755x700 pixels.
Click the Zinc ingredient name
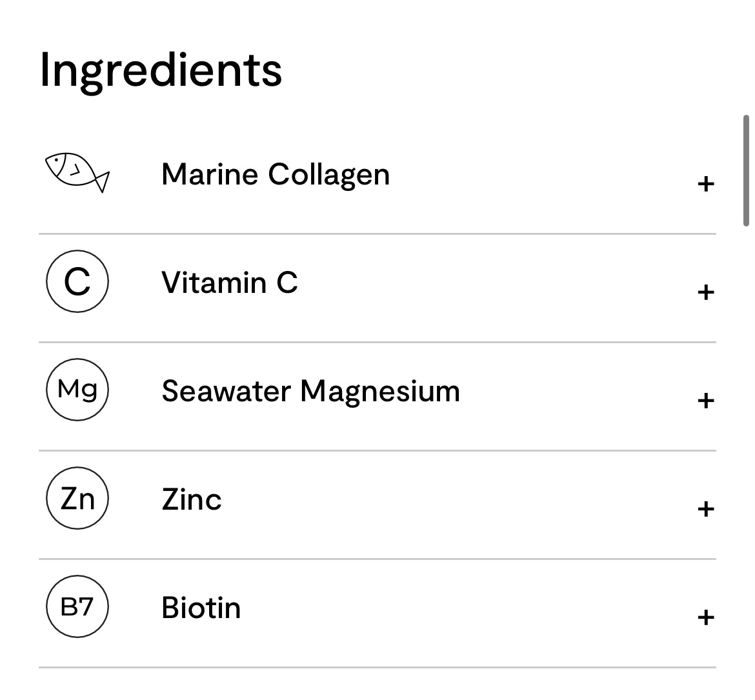point(192,499)
